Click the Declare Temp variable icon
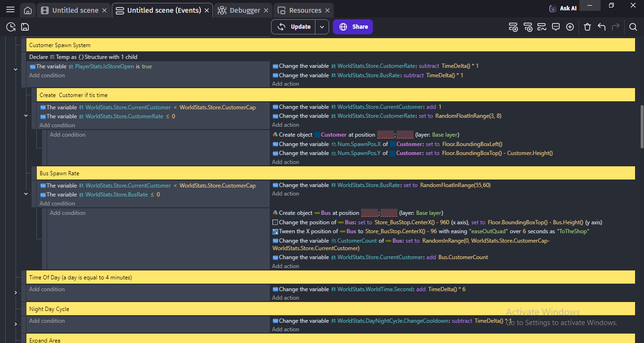This screenshot has width=644, height=343. click(x=52, y=57)
